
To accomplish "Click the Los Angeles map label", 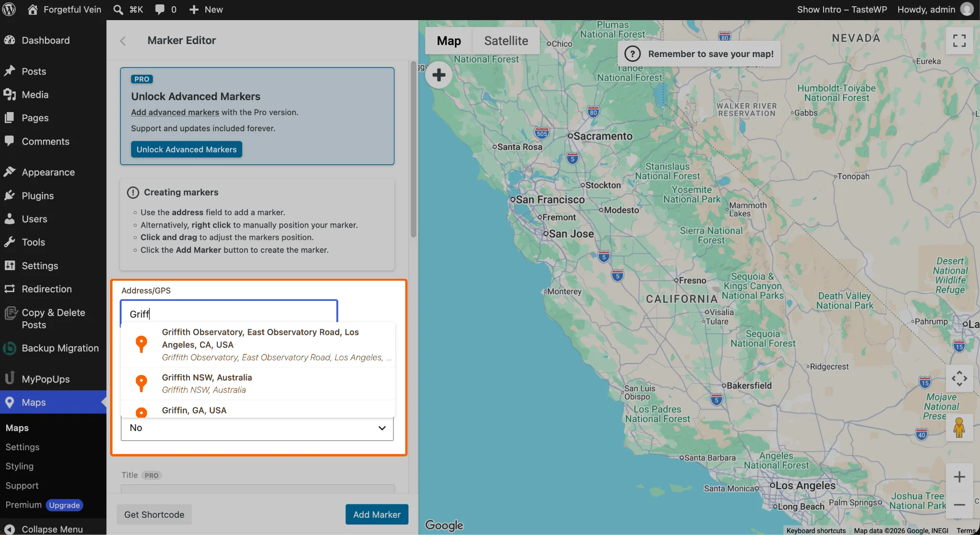I will pyautogui.click(x=805, y=485).
